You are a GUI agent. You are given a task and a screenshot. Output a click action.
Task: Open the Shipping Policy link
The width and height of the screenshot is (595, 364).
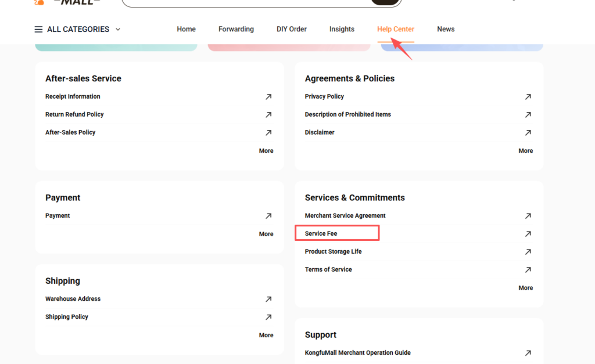click(67, 317)
